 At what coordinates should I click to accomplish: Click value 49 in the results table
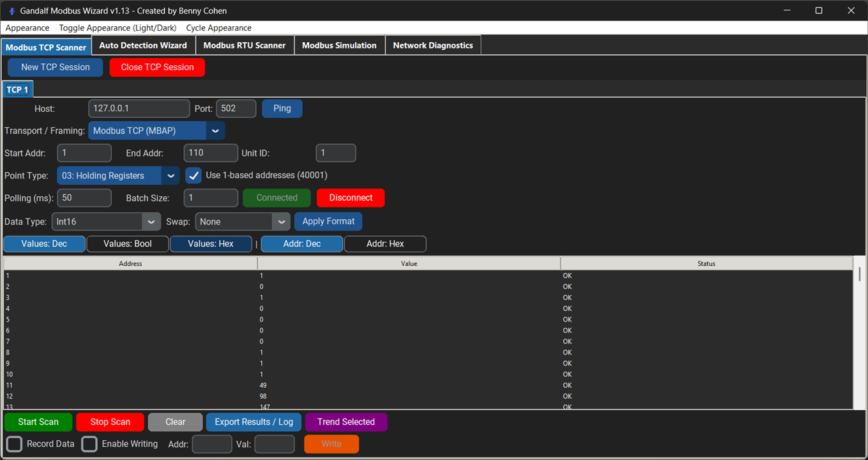pos(263,385)
